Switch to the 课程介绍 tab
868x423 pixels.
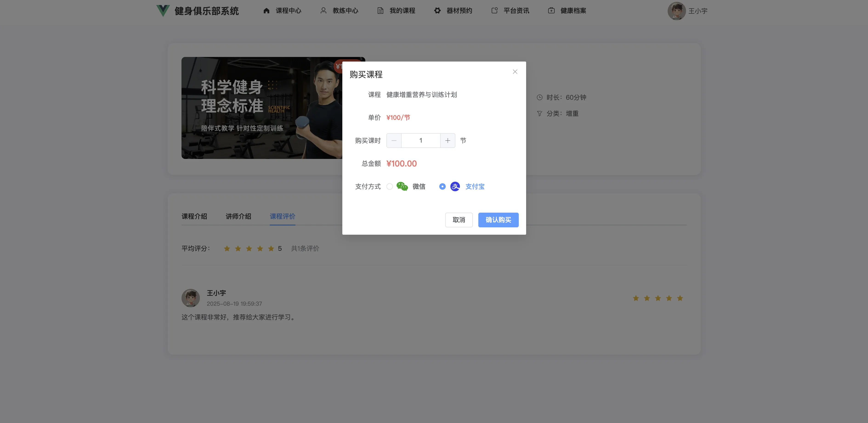coord(194,216)
